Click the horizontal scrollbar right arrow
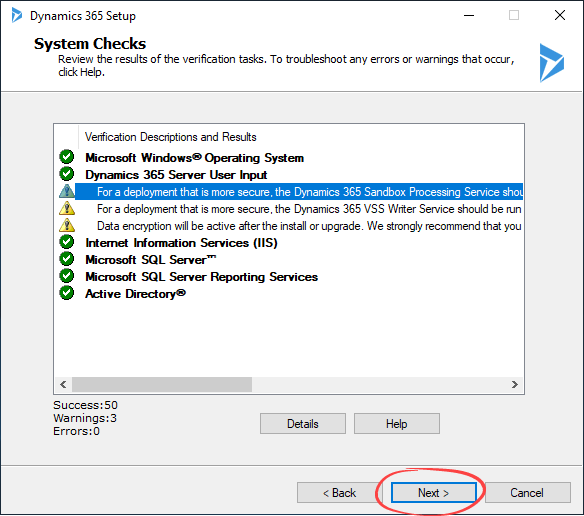The width and height of the screenshot is (584, 516). (x=515, y=384)
